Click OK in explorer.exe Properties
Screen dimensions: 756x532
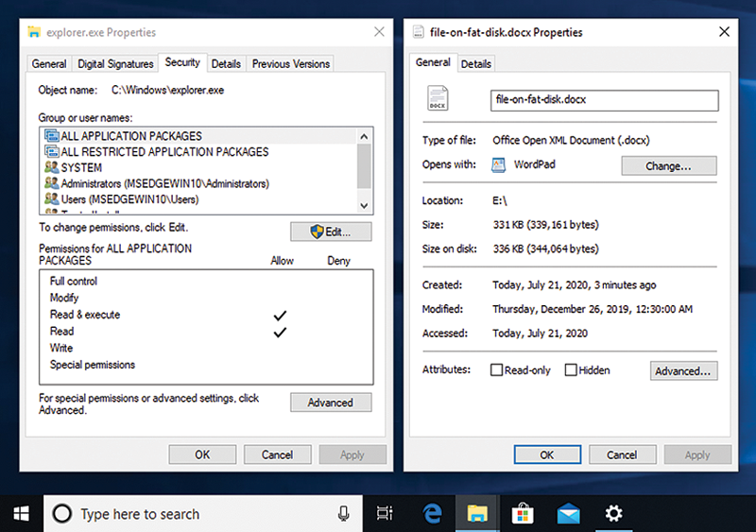[x=202, y=455]
